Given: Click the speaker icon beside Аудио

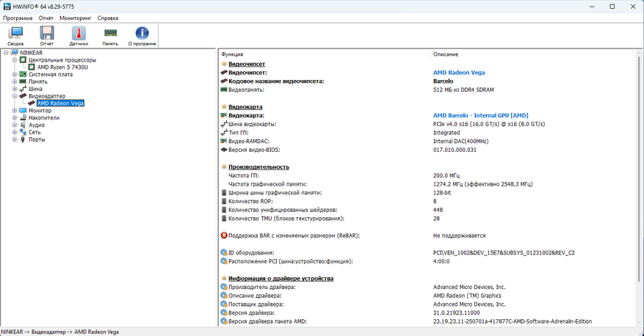Looking at the screenshot, I should click(x=23, y=125).
